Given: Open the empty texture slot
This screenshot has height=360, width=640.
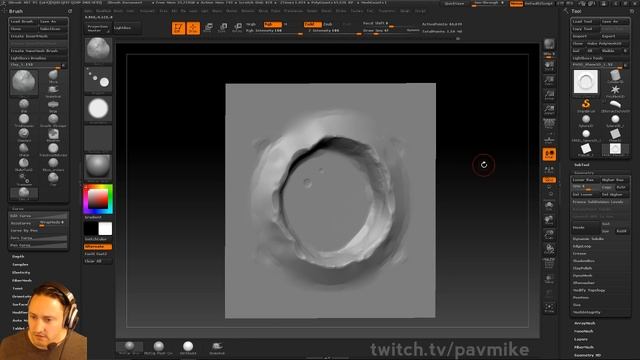Looking at the screenshot, I should click(98, 138).
